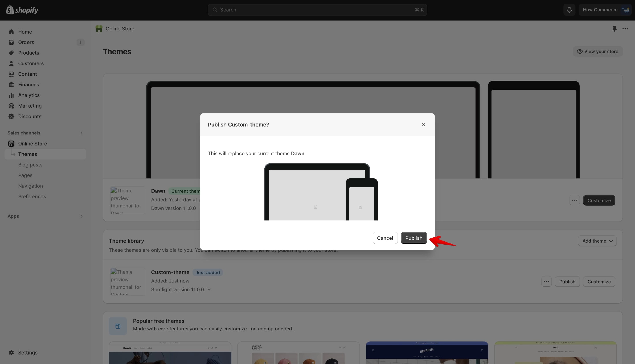Image resolution: width=635 pixels, height=364 pixels.
Task: Click the Discounts badge icon
Action: (11, 116)
